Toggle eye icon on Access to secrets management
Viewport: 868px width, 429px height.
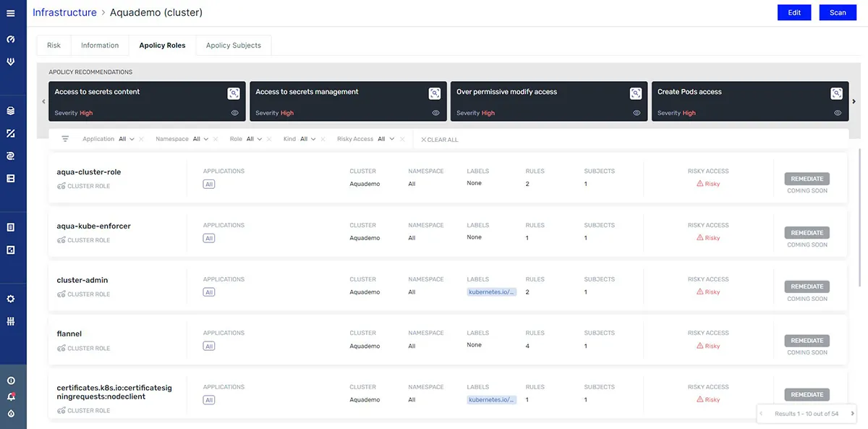click(435, 113)
